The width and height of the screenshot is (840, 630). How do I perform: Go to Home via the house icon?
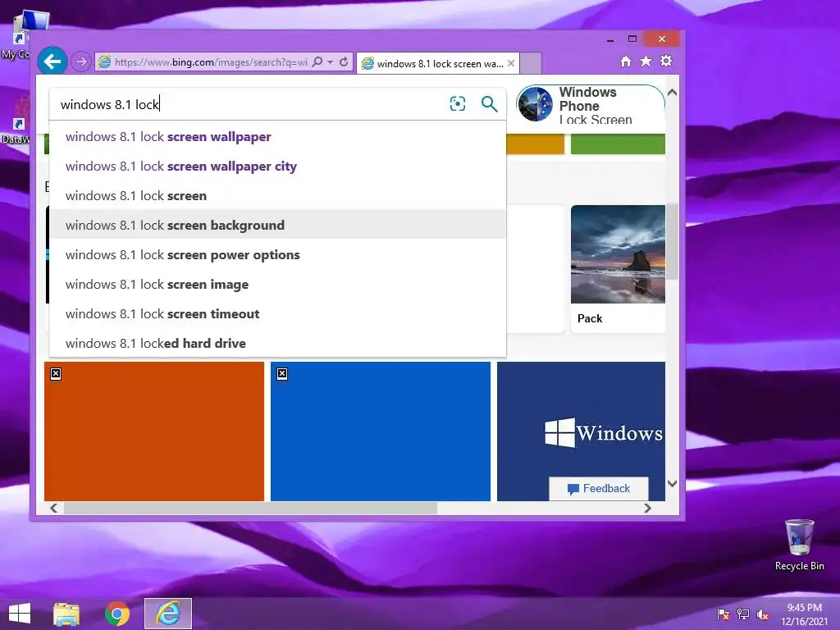[626, 61]
